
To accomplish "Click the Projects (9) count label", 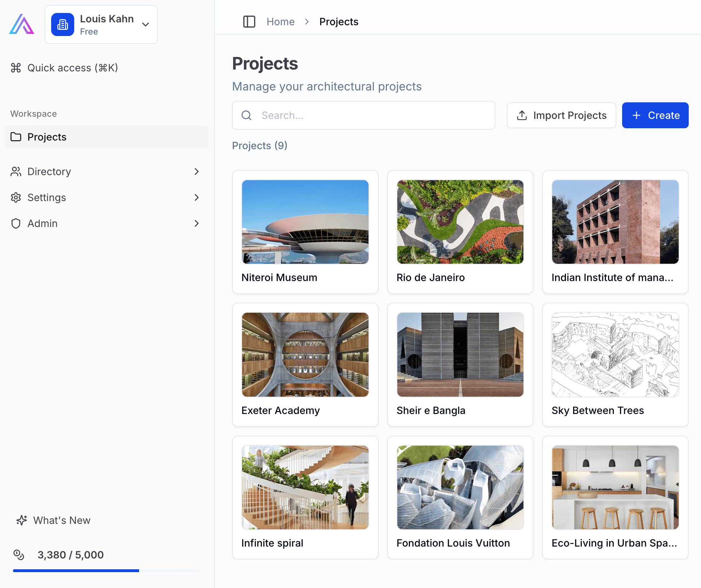I will [x=260, y=146].
